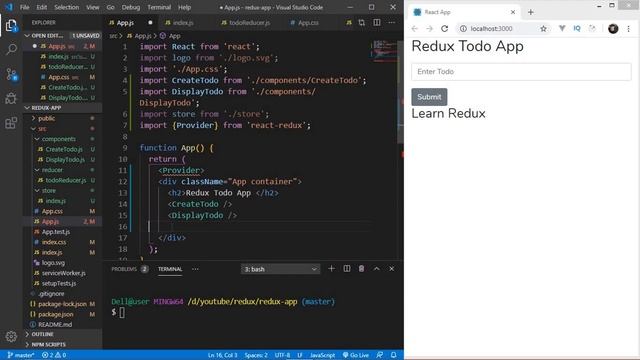Open a new Chrome tab
Viewport: 640px width, 360px height.
pos(531,12)
